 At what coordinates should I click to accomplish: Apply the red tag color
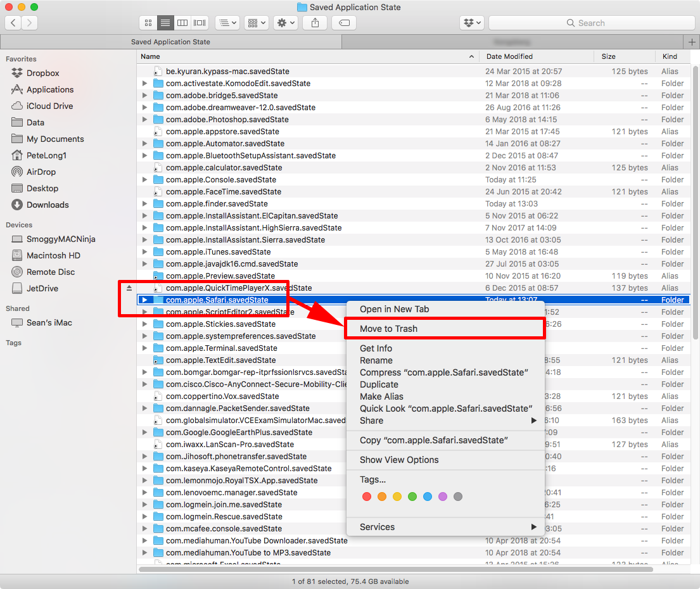tap(367, 497)
